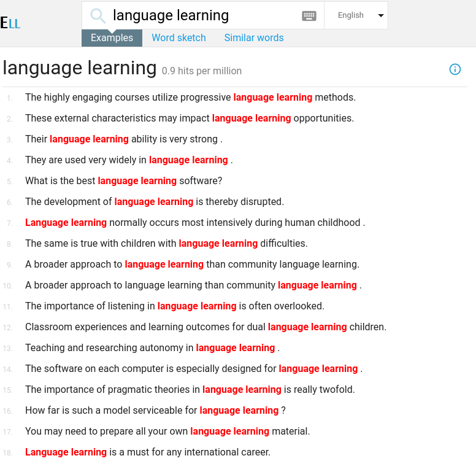Switch to the Examples tab
Viewport: 476px width, 461px height.
112,38
